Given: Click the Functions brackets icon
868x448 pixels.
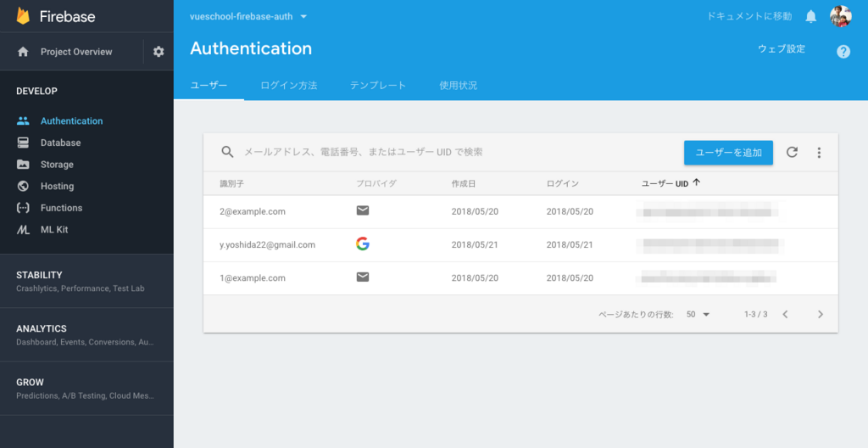Looking at the screenshot, I should pyautogui.click(x=23, y=208).
